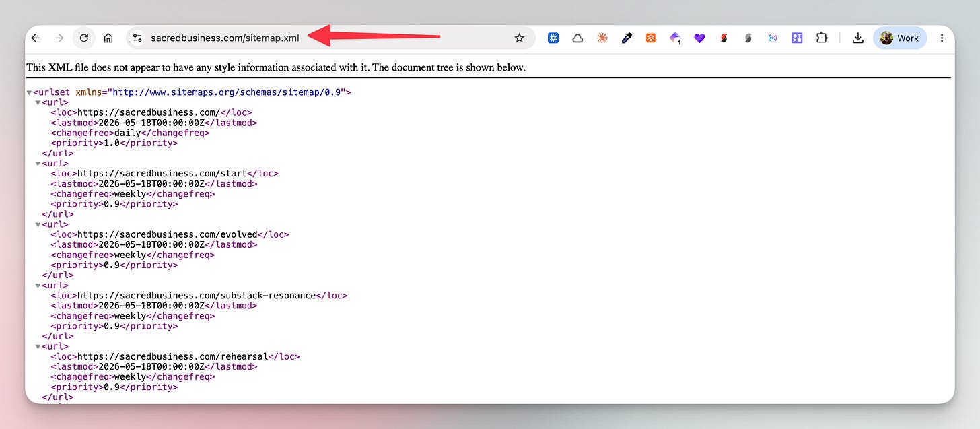The image size is (980, 429).
Task: Open the Extensions puzzle-piece menu
Action: coord(821,38)
